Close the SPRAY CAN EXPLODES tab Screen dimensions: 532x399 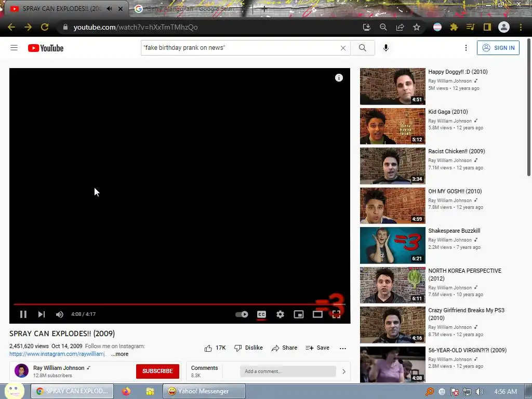tap(121, 9)
